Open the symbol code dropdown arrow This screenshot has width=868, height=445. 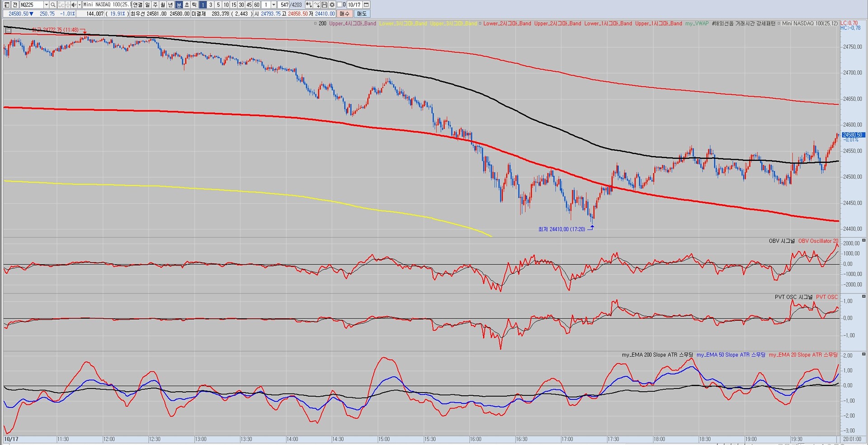pos(46,5)
